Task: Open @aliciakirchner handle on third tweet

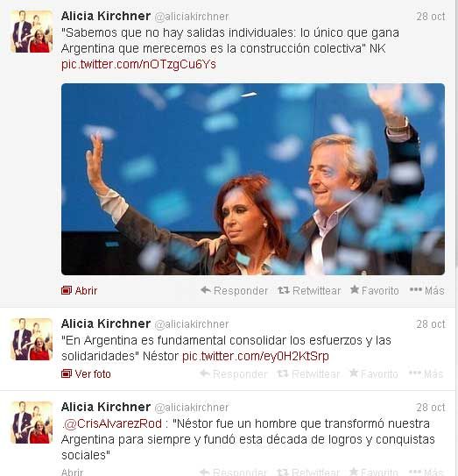Action: [192, 408]
